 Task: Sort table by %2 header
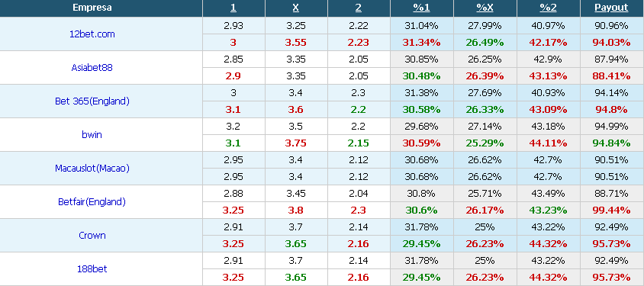click(548, 8)
